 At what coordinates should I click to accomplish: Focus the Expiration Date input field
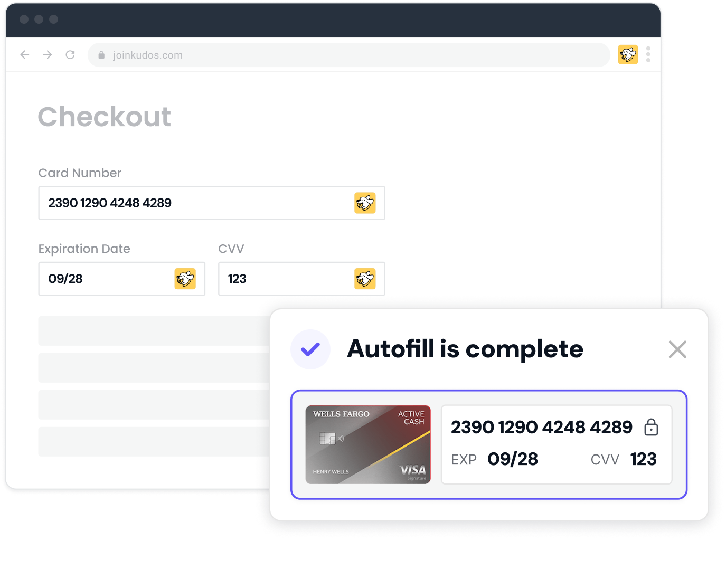click(x=122, y=279)
